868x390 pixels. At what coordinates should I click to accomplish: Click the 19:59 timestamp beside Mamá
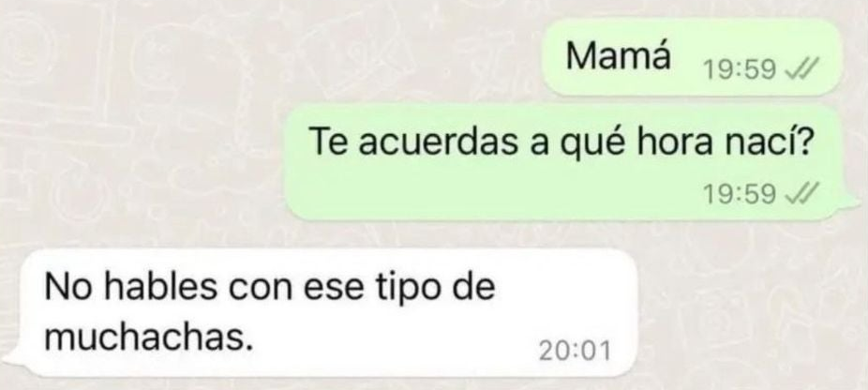pos(739,70)
